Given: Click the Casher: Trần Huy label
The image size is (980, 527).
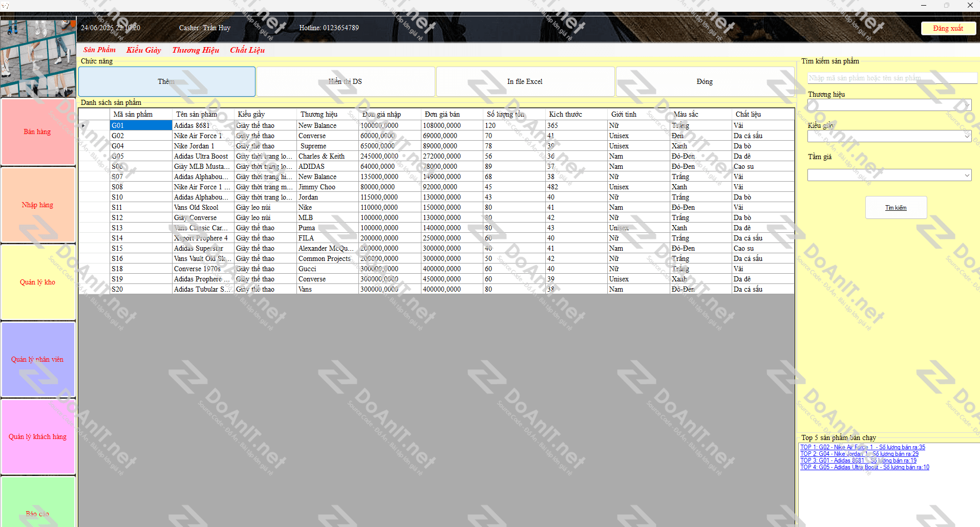Looking at the screenshot, I should point(204,28).
